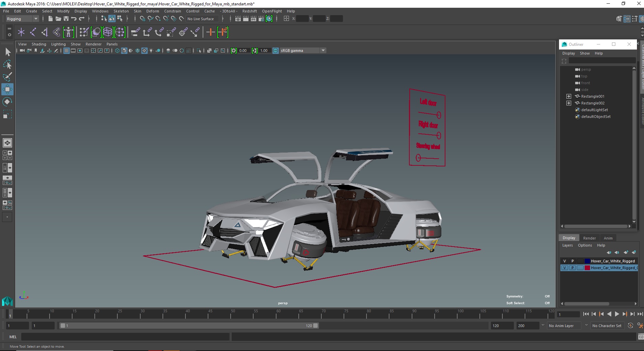644x351 pixels.
Task: Go to the end of playback range
Action: click(640, 314)
